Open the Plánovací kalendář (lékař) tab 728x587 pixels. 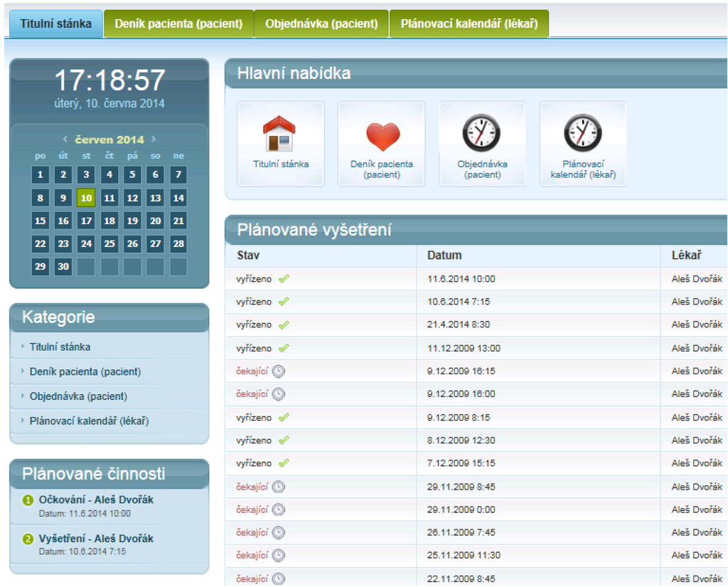[469, 23]
